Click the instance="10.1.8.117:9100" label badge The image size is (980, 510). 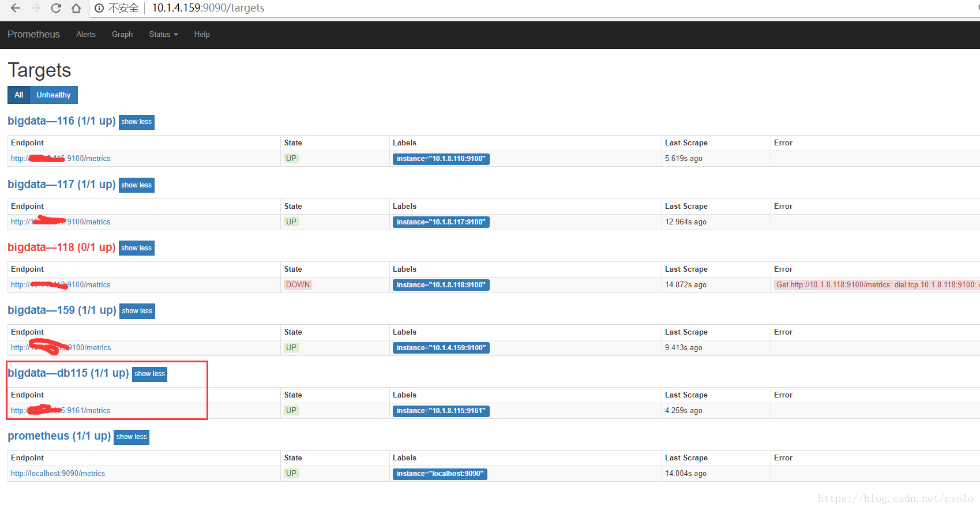[441, 222]
